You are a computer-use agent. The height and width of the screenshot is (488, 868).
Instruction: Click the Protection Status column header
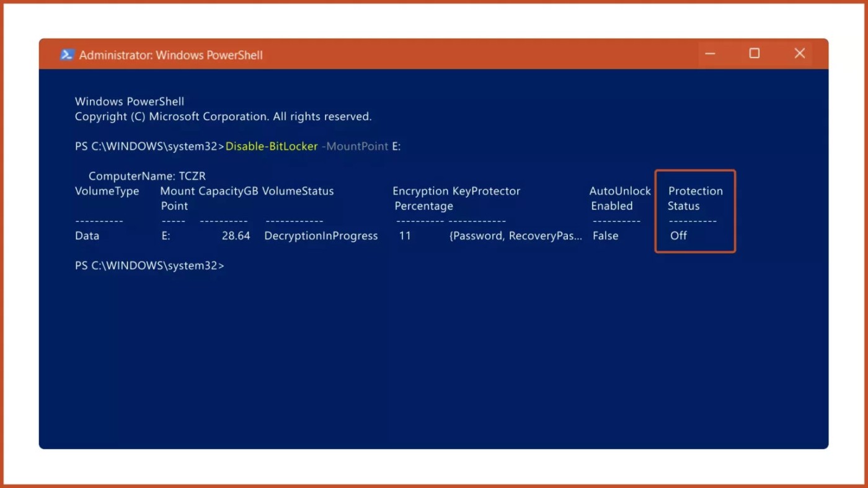pos(694,198)
